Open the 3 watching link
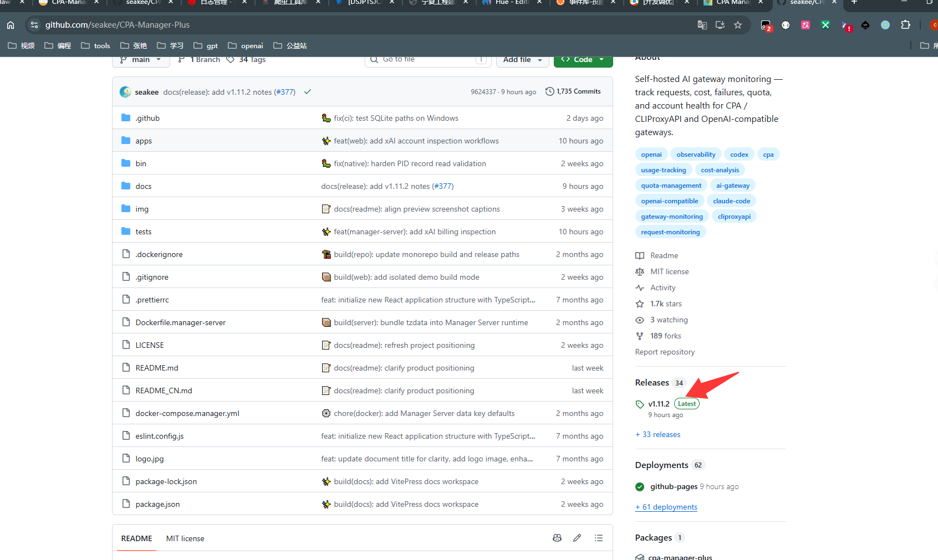 [669, 320]
